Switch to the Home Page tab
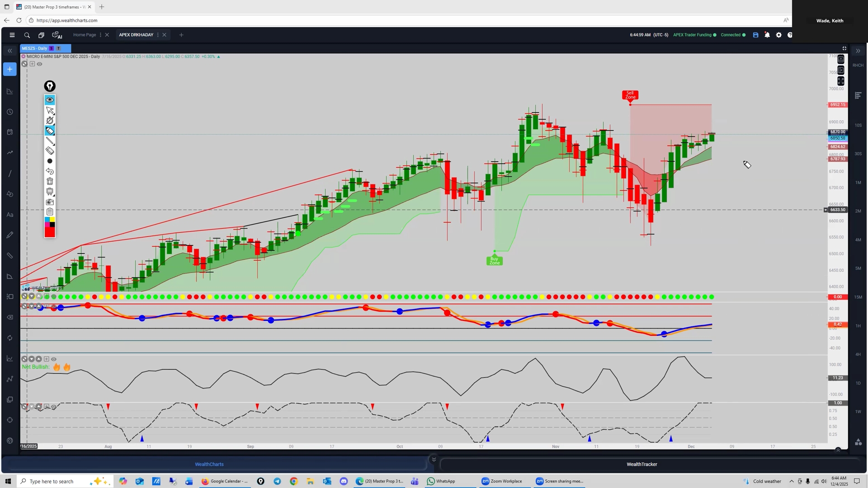This screenshot has height=488, width=868. pyautogui.click(x=85, y=35)
